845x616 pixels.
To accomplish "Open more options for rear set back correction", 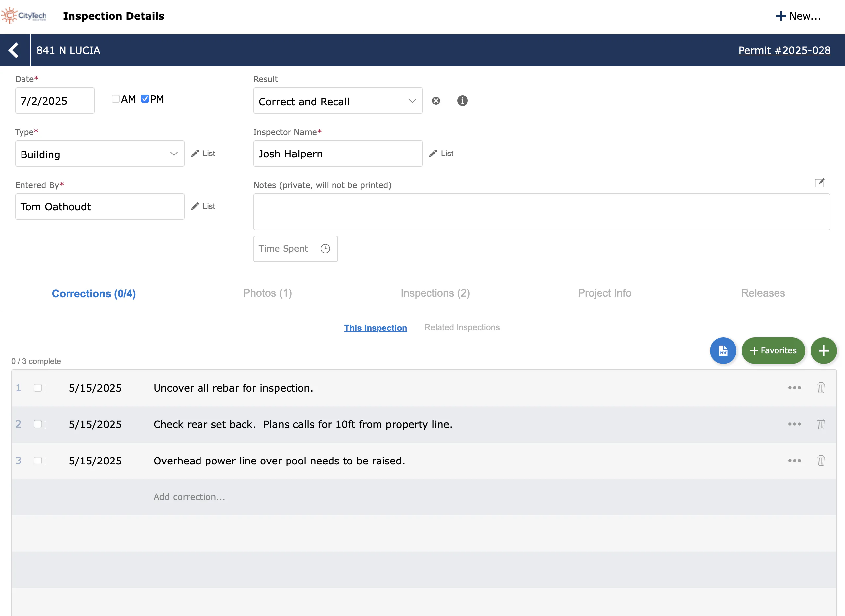I will (x=795, y=424).
